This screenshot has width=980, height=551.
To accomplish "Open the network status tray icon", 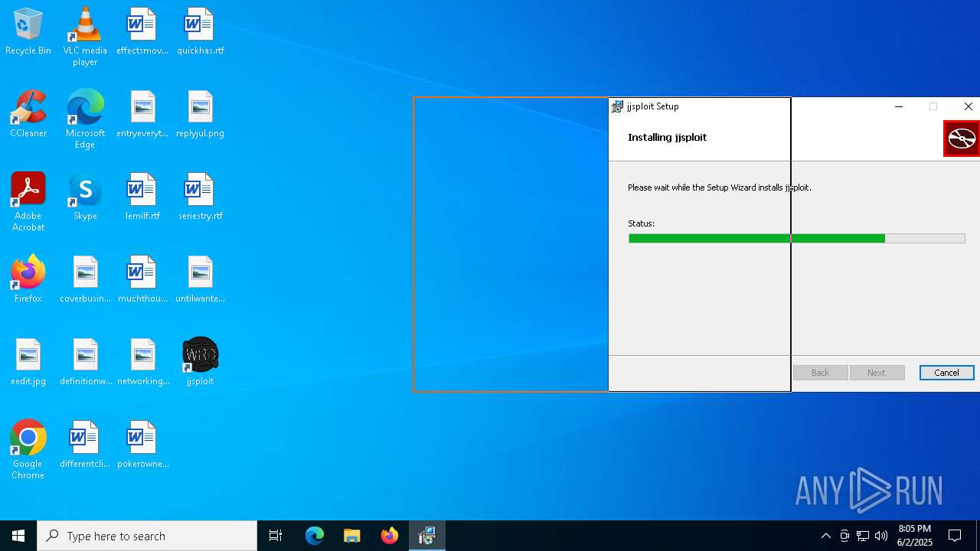I will (863, 536).
